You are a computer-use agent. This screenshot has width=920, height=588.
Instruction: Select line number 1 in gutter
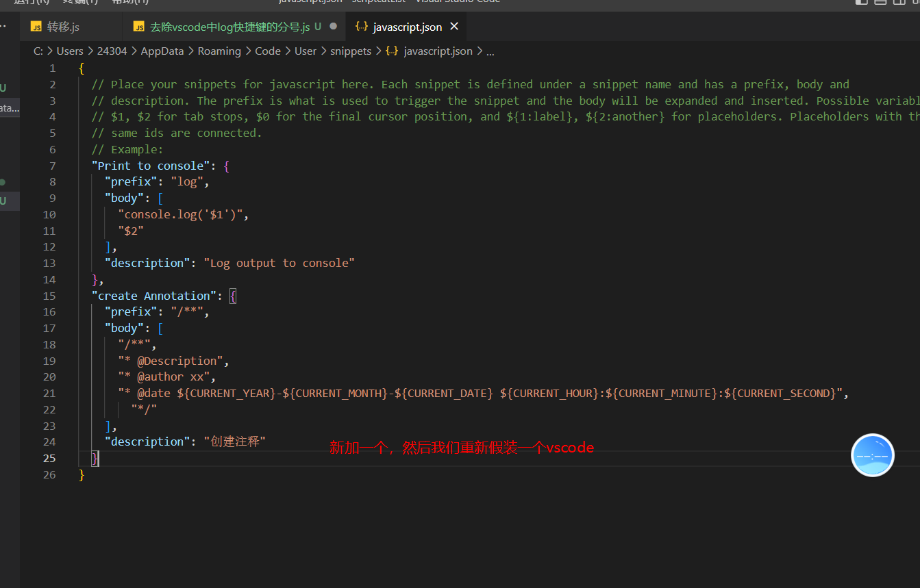pyautogui.click(x=53, y=68)
